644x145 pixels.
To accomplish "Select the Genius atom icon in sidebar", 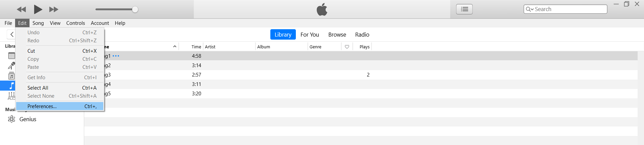I will 12,119.
